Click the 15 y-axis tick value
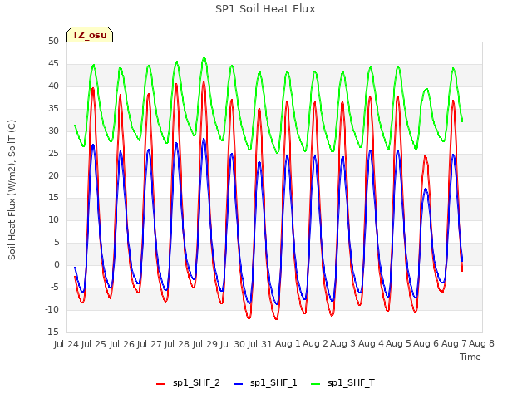Screen dimensions: 532x399 coord(53,198)
